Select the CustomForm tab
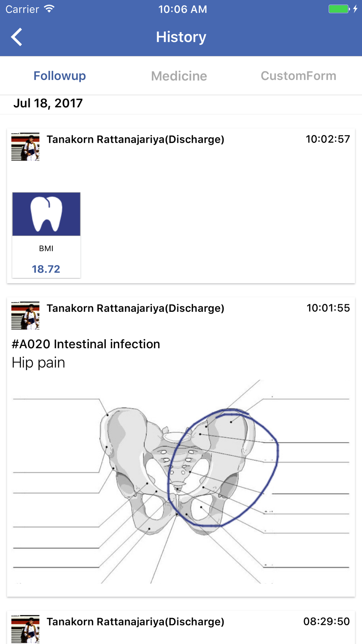 pos(298,76)
